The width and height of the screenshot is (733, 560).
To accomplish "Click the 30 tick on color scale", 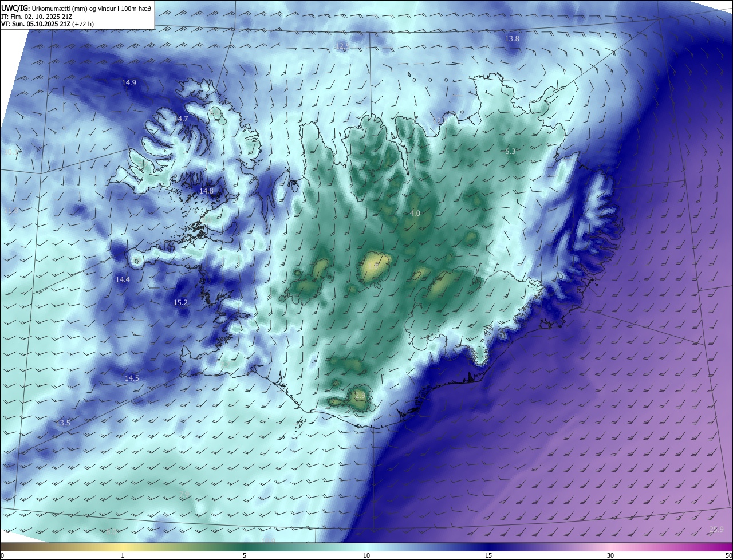I will point(610,555).
